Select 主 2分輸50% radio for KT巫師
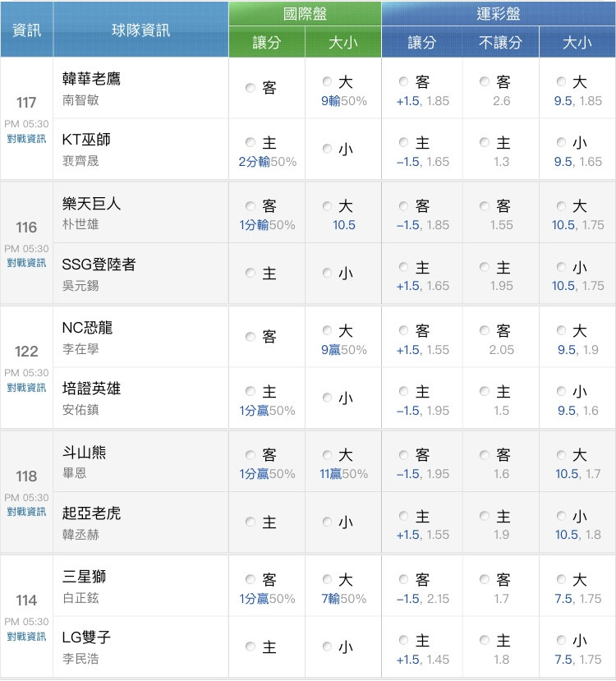The height and width of the screenshot is (681, 616). [251, 142]
